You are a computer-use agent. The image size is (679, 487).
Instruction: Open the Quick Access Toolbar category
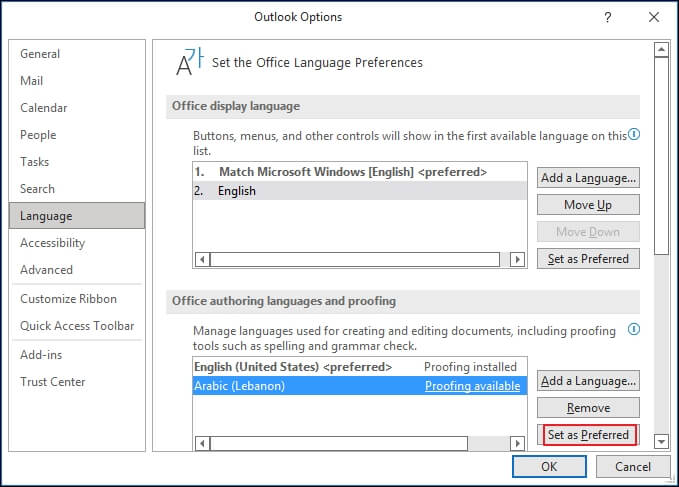point(77,326)
